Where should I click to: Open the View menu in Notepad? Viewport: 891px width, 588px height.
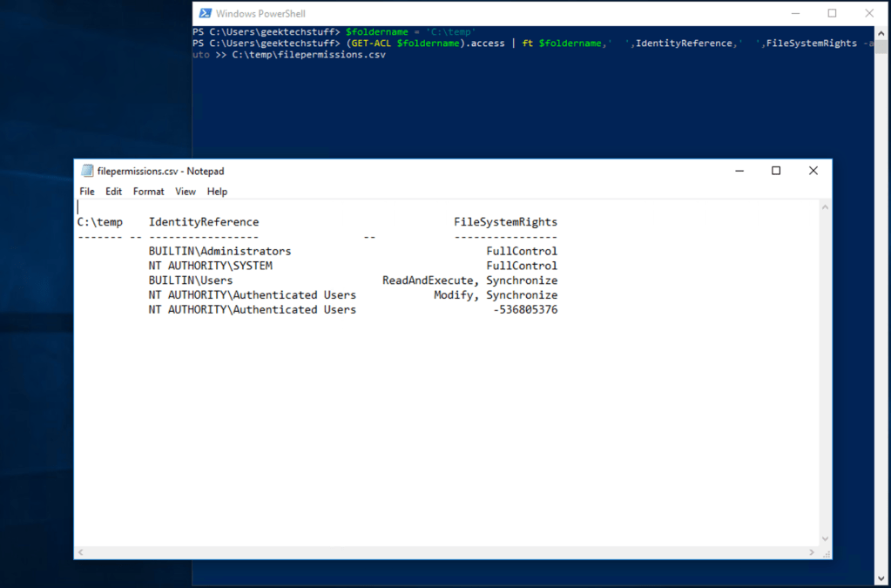[x=185, y=191]
